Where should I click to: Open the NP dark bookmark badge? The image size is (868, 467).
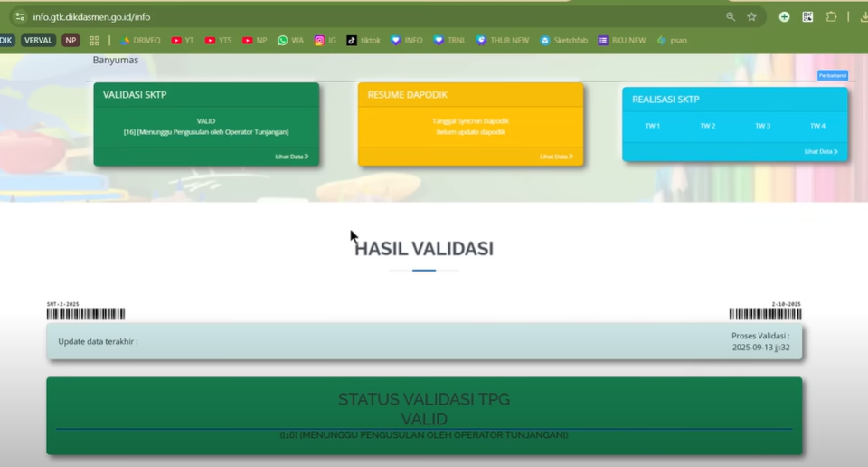71,41
